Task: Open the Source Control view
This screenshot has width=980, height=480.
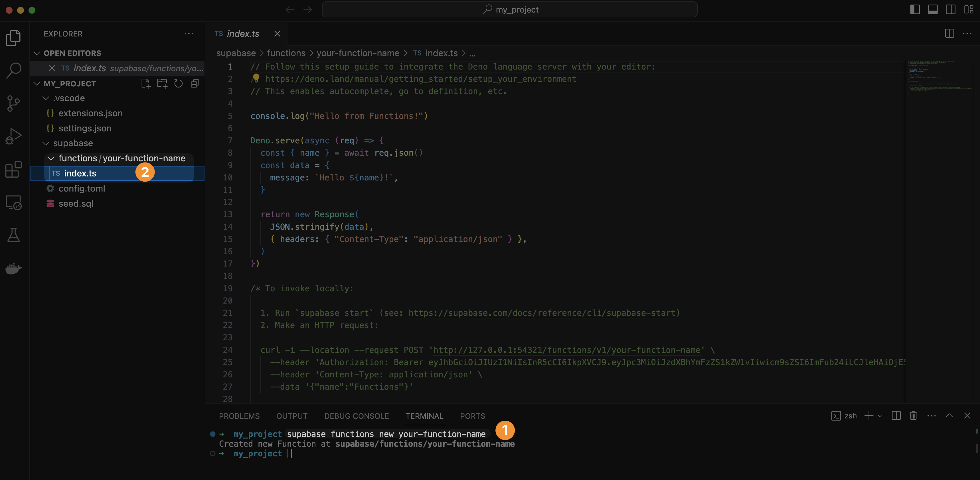Action: tap(14, 103)
